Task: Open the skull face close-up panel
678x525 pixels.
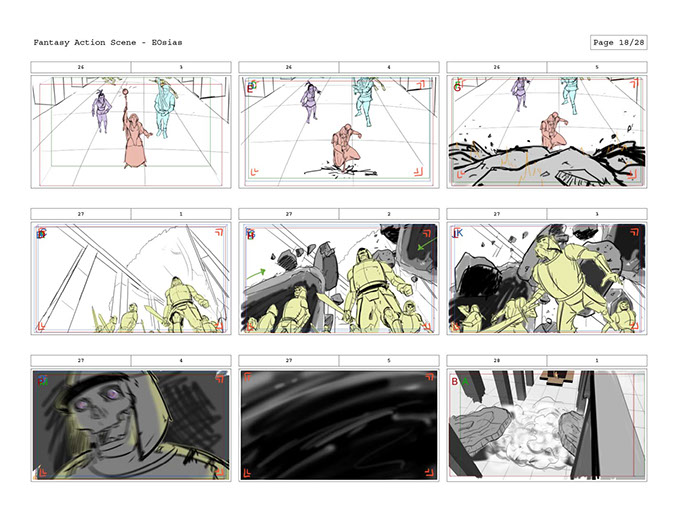Action: coord(131,425)
